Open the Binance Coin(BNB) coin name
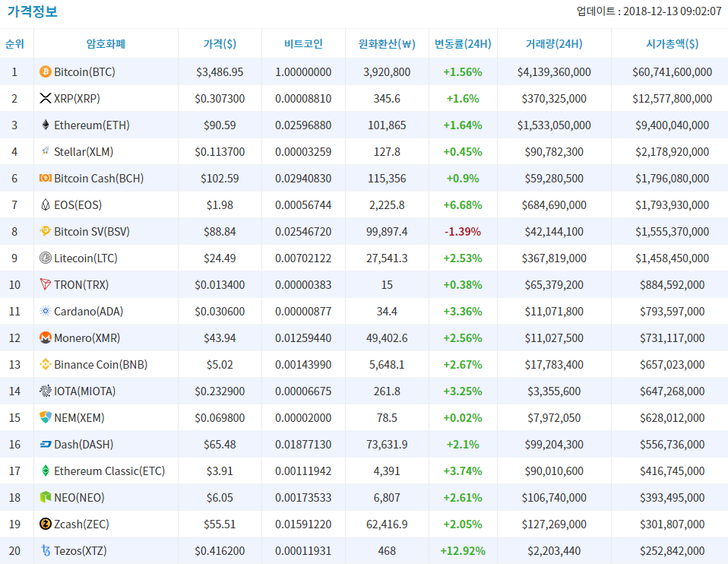 101,364
